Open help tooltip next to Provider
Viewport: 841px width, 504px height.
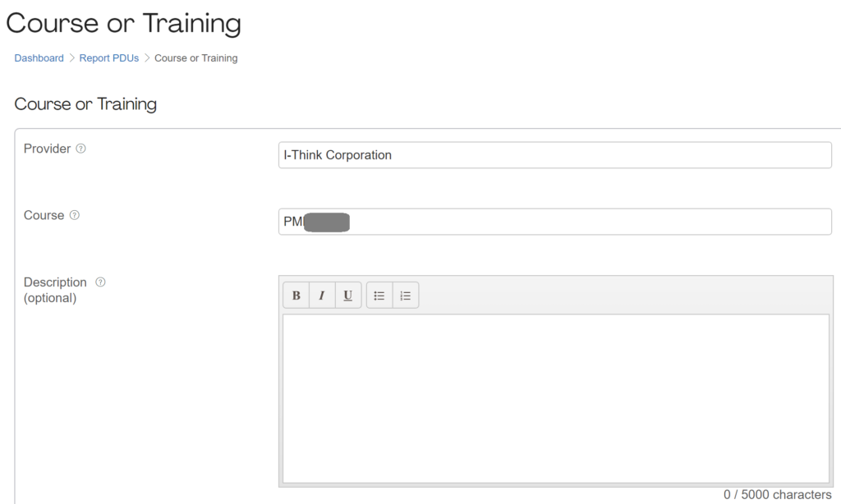click(80, 149)
